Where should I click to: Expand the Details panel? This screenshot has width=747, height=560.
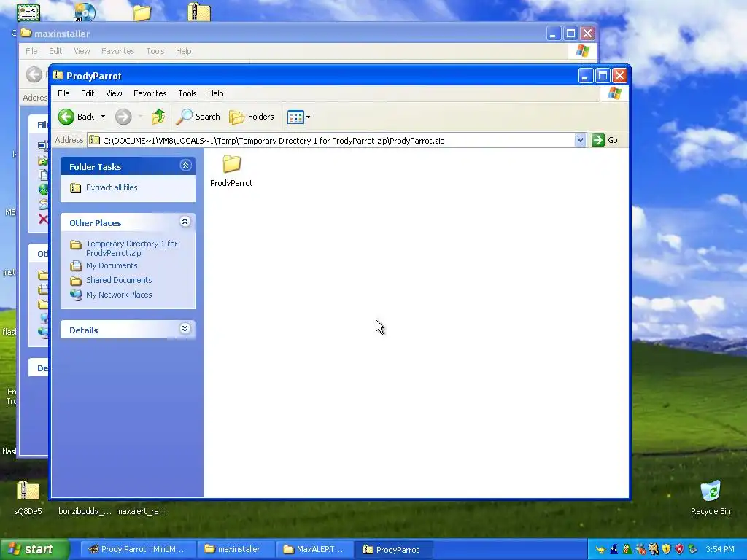tap(185, 329)
